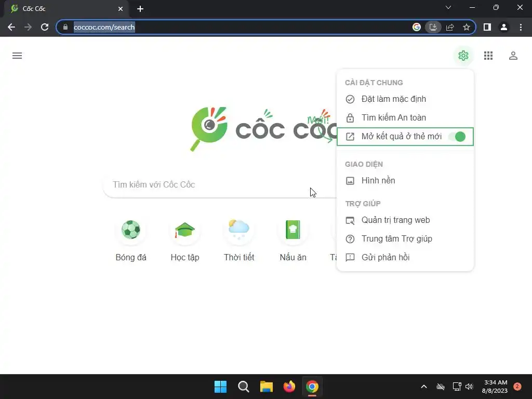This screenshot has height=399, width=532.
Task: Click the OneDrive cloud tray icon
Action: (x=441, y=387)
